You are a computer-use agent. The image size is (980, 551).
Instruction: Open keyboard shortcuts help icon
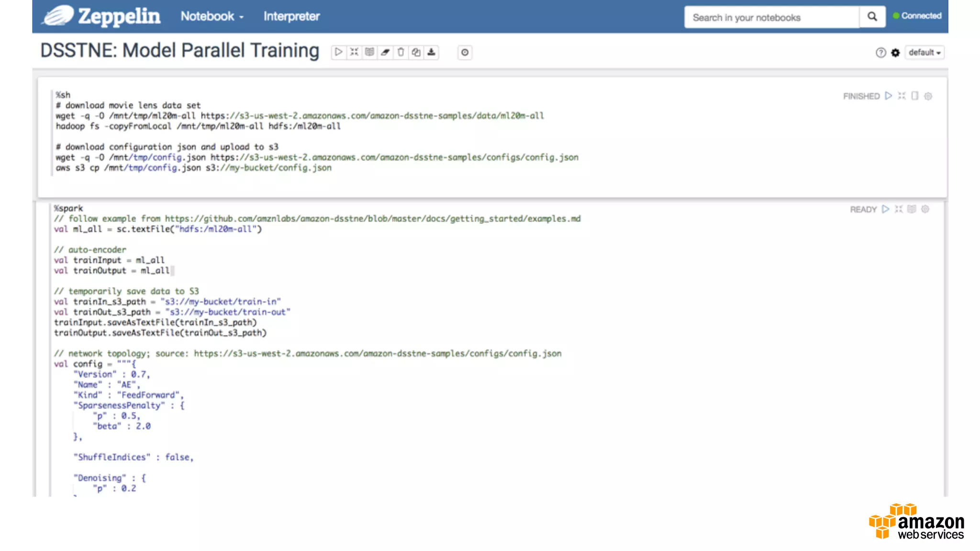pos(880,53)
